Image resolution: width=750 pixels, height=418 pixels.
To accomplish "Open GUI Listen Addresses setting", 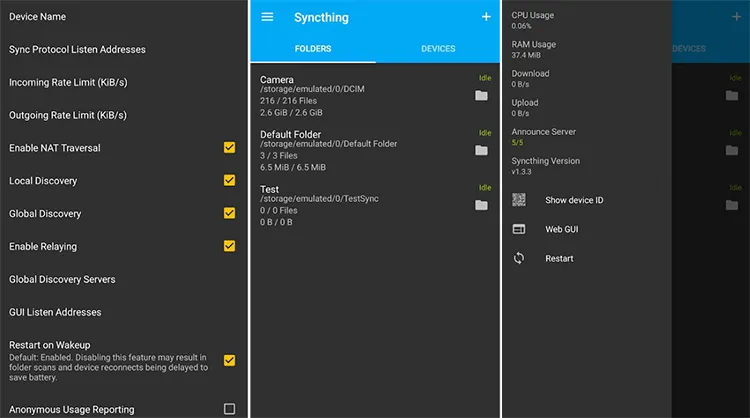I will pyautogui.click(x=123, y=312).
